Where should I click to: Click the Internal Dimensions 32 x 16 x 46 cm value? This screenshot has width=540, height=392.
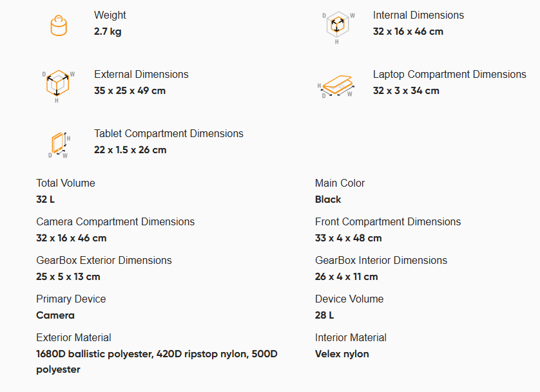408,32
